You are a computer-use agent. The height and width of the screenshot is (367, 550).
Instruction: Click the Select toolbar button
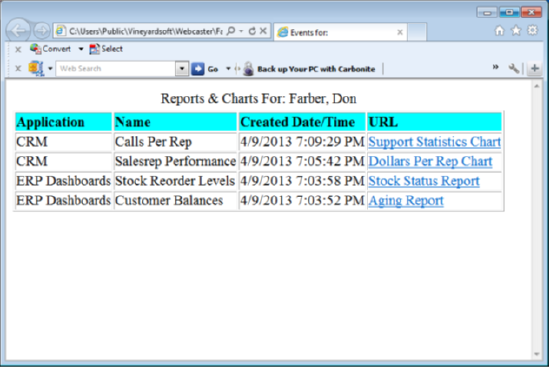106,49
